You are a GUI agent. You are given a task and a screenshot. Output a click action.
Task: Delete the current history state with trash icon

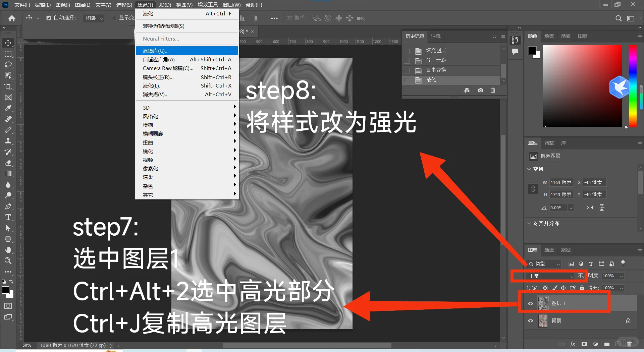(493, 90)
